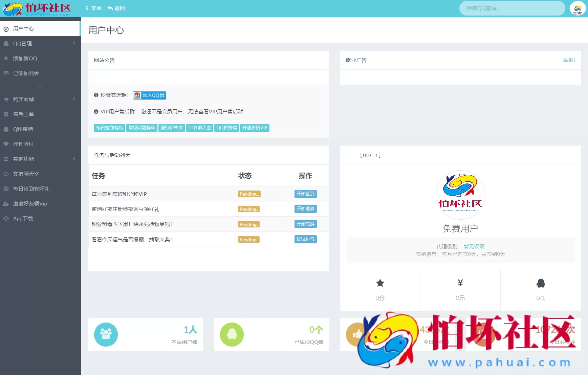The width and height of the screenshot is (588, 375).
Task: Open the 菜单 item in top bar
Action: coord(94,8)
